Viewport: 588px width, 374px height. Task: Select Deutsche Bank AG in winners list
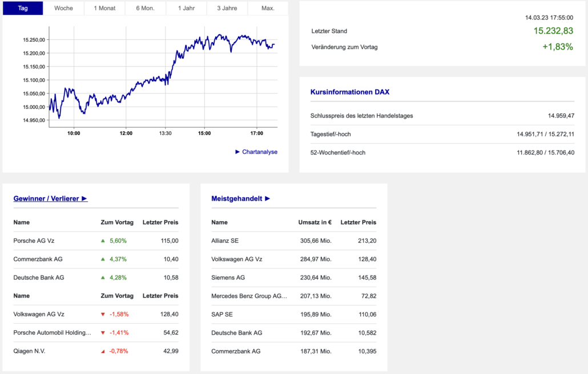(39, 278)
